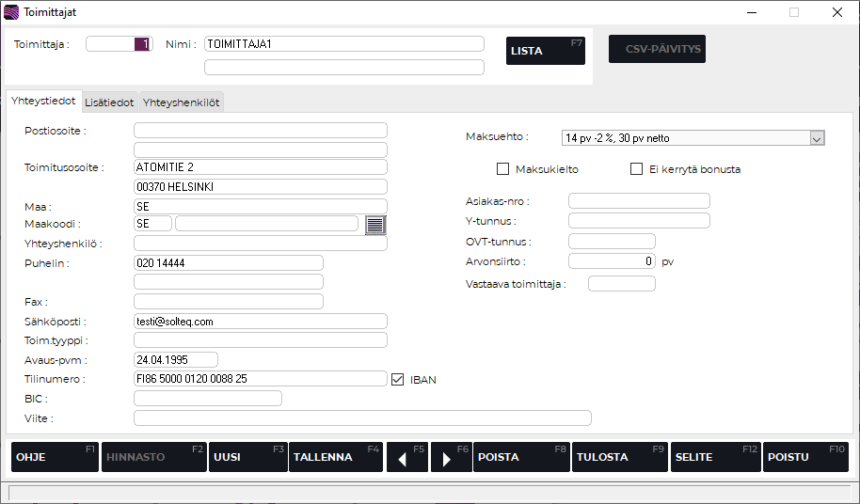Image resolution: width=860 pixels, height=504 pixels.
Task: Uncheck the IBAN checkbox
Action: 397,379
